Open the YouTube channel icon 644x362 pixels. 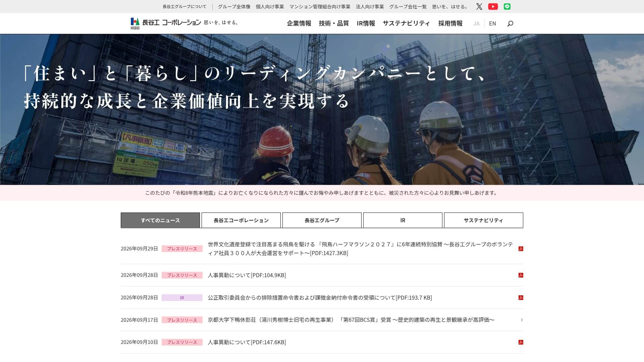[x=493, y=6]
